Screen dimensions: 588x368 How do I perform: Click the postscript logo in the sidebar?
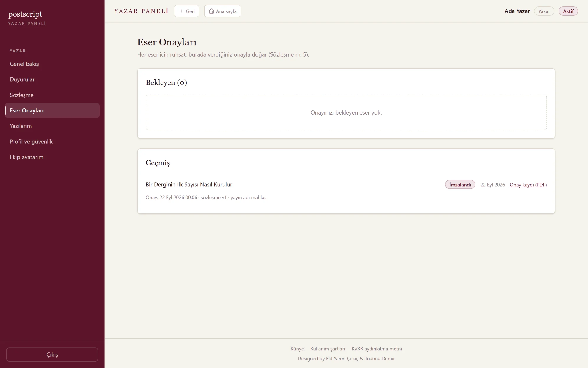click(x=25, y=14)
